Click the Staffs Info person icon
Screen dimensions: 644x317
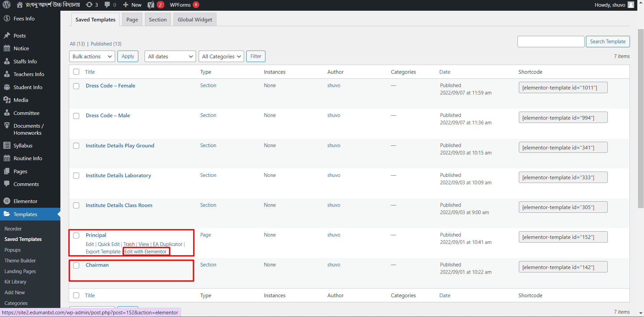click(x=7, y=61)
